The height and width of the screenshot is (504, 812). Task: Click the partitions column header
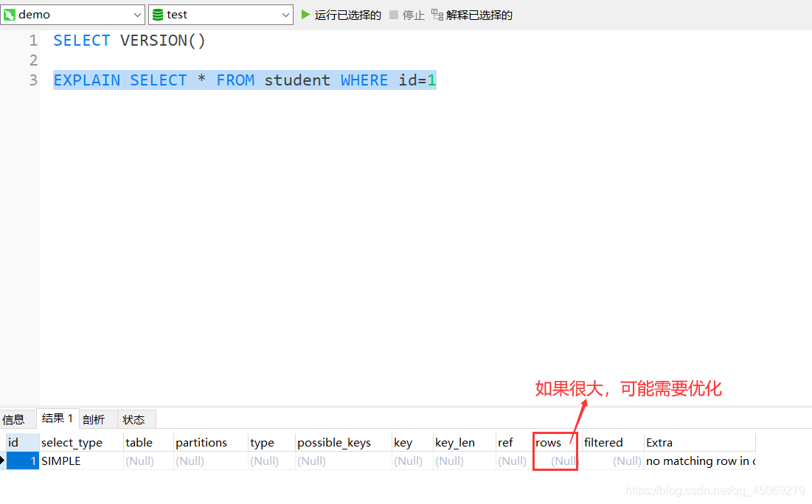pyautogui.click(x=211, y=442)
